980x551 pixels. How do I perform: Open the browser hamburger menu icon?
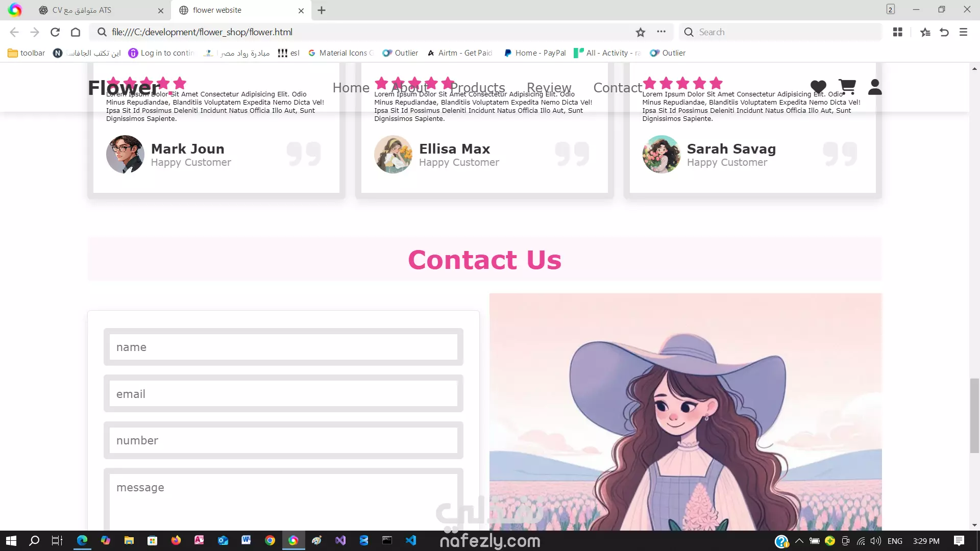point(963,32)
